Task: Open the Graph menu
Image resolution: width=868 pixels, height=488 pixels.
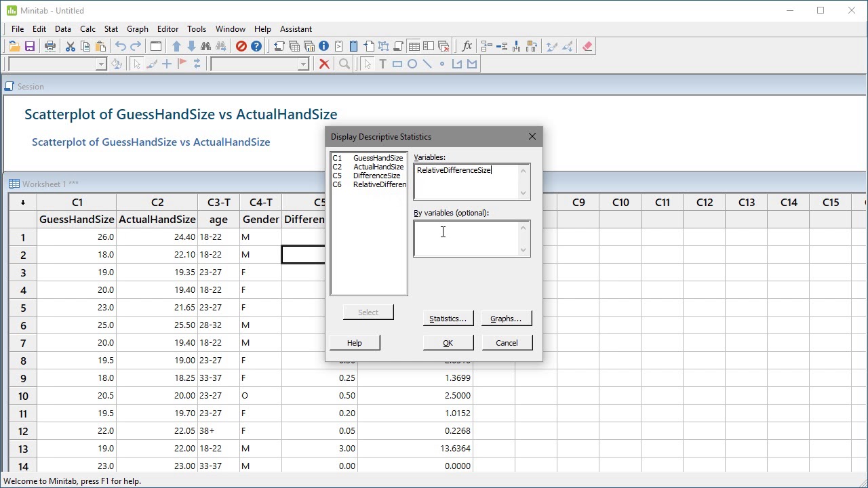Action: (x=138, y=29)
